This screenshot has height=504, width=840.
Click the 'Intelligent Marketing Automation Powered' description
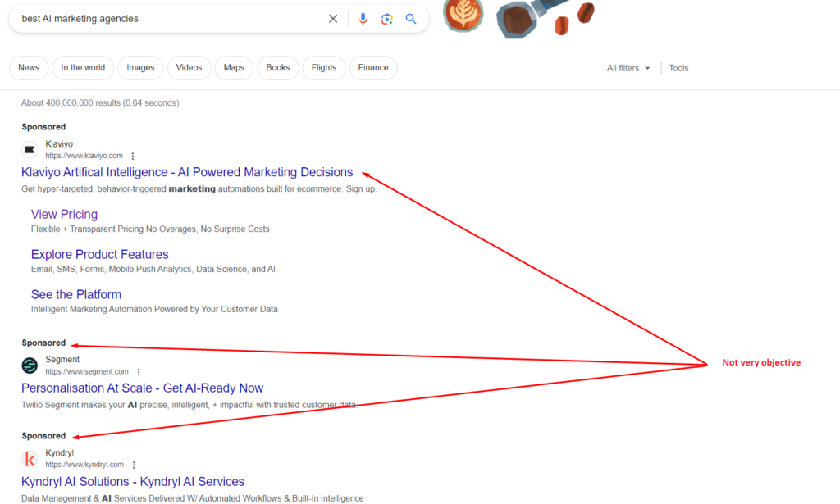tap(154, 309)
